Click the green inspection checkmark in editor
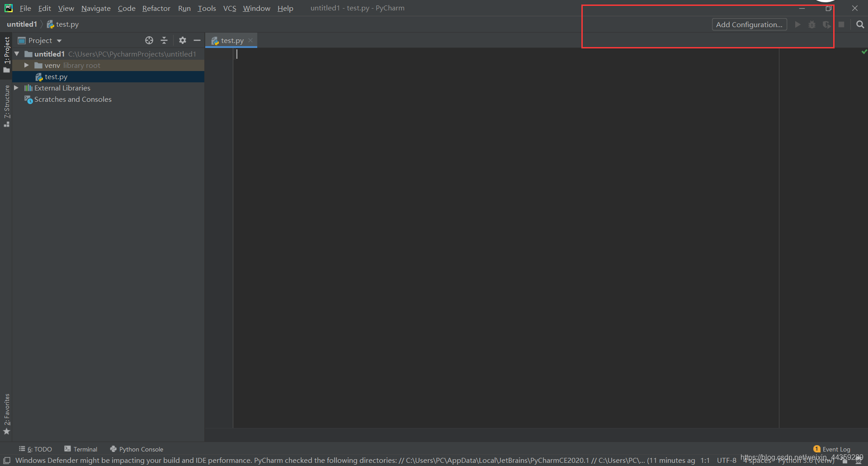 864,52
